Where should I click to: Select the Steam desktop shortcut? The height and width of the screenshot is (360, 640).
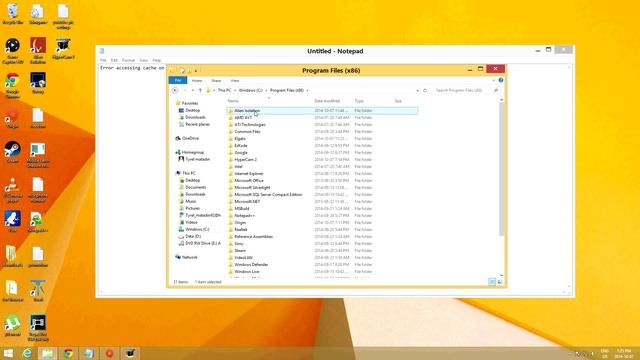click(x=13, y=152)
